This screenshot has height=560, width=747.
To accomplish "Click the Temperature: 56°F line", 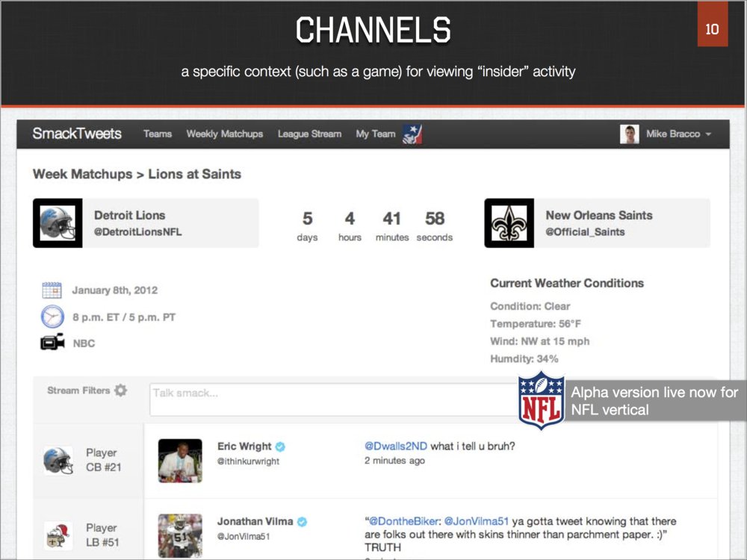I will pyautogui.click(x=536, y=324).
